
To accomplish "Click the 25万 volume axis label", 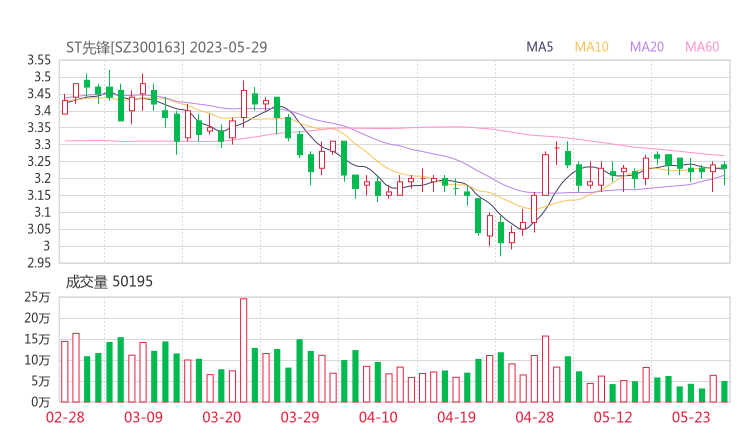I will [37, 297].
